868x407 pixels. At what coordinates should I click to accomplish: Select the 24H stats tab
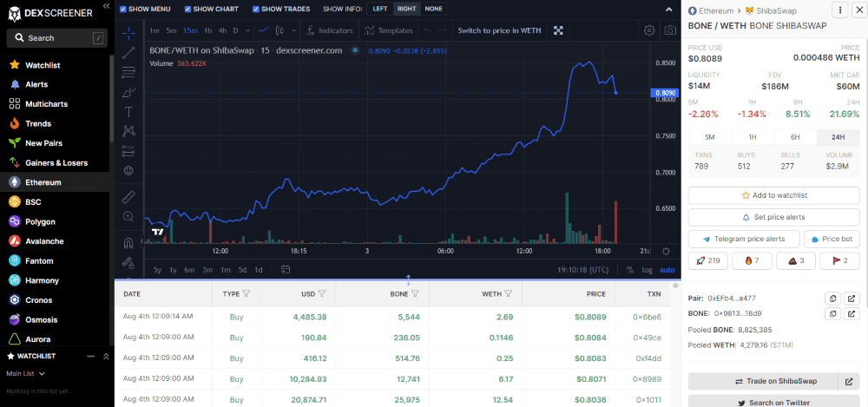(838, 137)
